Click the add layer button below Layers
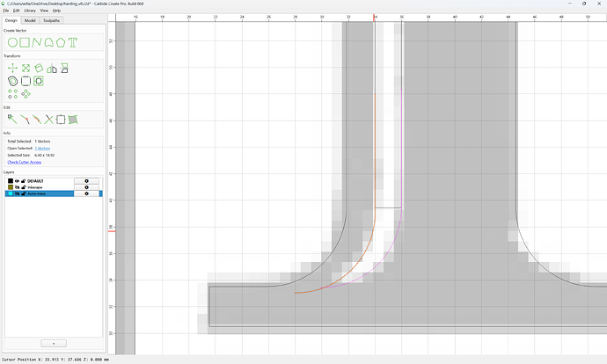 pos(54,344)
